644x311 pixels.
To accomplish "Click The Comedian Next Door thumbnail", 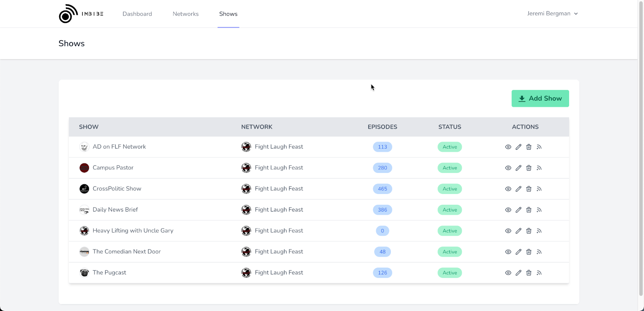I will (x=84, y=252).
